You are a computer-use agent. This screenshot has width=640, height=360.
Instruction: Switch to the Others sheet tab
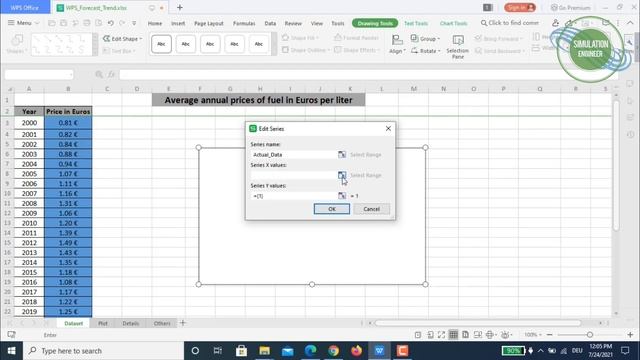(162, 323)
